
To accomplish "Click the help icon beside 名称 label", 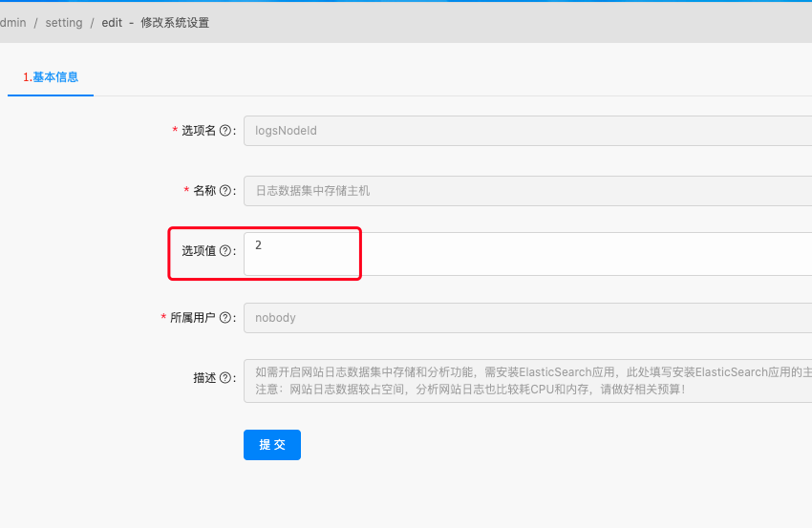I will coord(225,191).
